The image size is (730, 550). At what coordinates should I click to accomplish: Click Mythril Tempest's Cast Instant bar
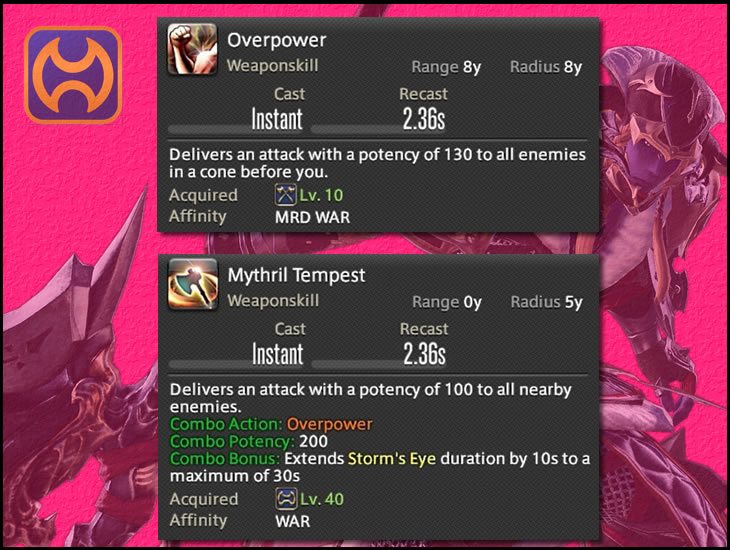tap(236, 364)
